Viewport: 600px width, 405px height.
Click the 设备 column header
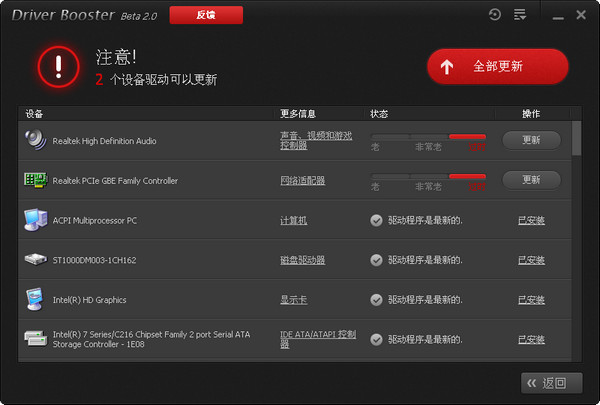tap(34, 114)
